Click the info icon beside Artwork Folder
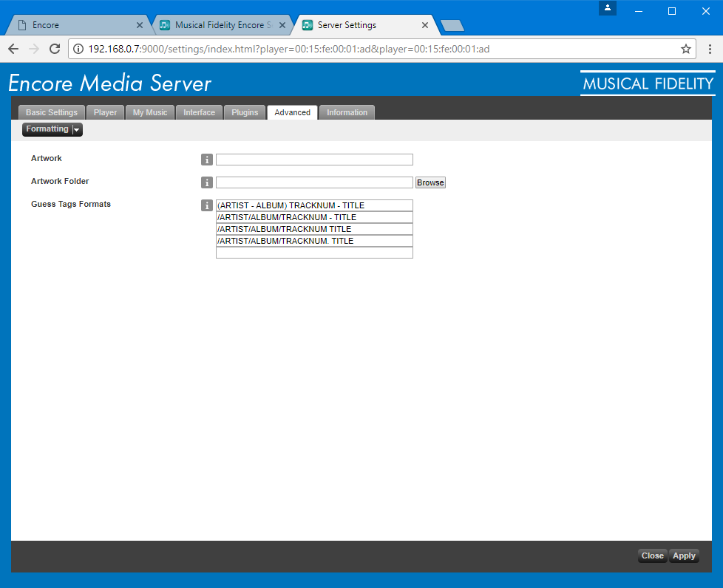The image size is (723, 588). click(206, 182)
